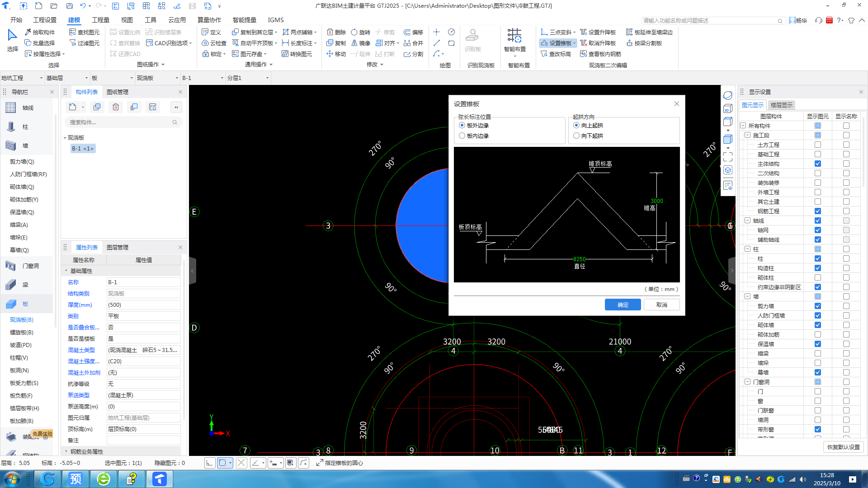This screenshot has width=868, height=488.
Task: Switch to the 工程量 ribbon tab
Action: 100,20
